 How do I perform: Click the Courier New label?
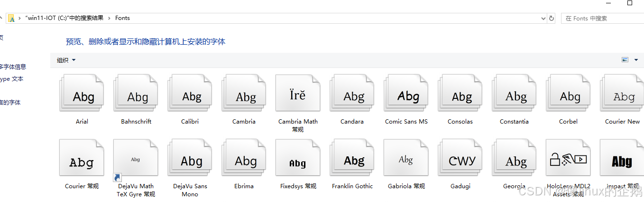(622, 121)
